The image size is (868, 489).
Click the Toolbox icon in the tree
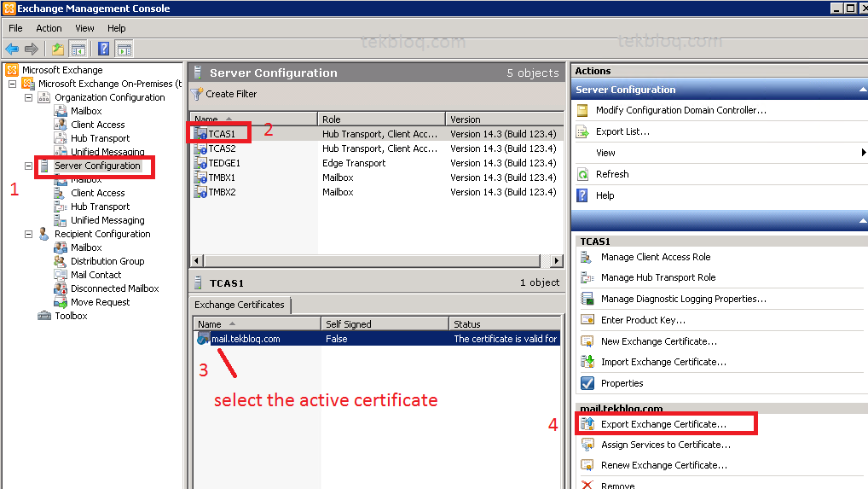[44, 316]
